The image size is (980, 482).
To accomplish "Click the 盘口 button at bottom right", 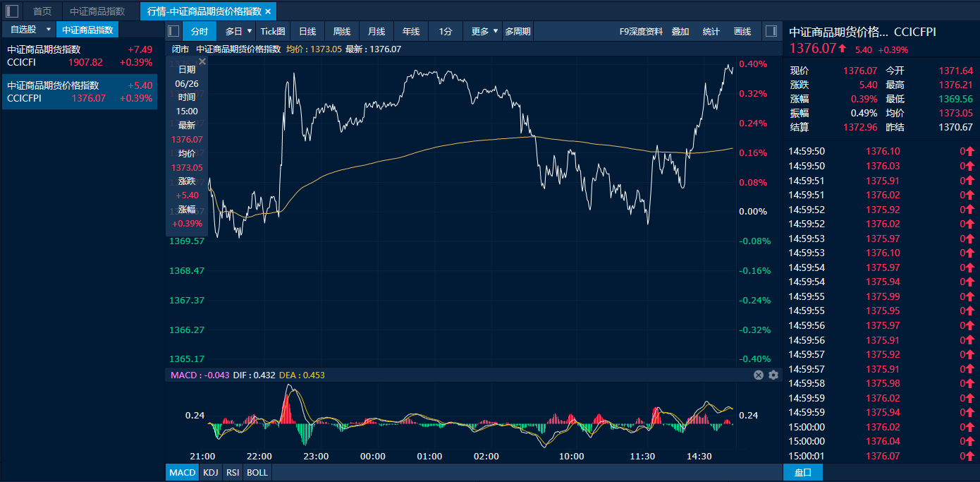I will point(802,472).
